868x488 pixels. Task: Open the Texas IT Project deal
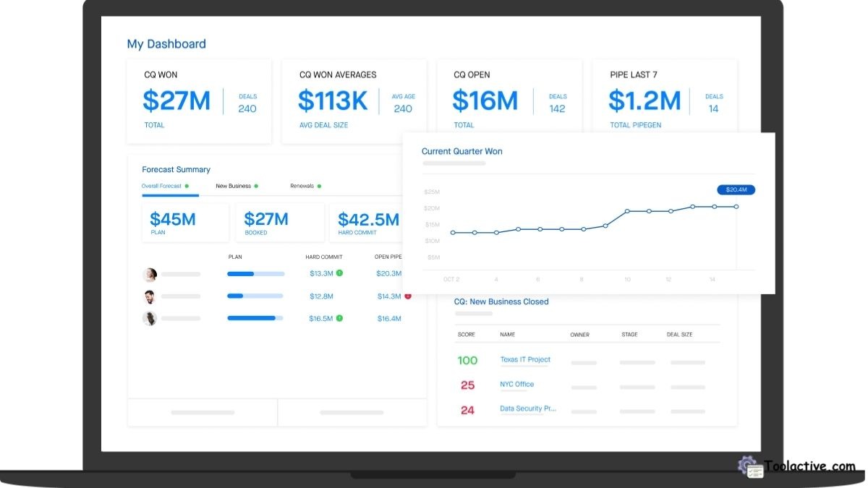click(525, 359)
